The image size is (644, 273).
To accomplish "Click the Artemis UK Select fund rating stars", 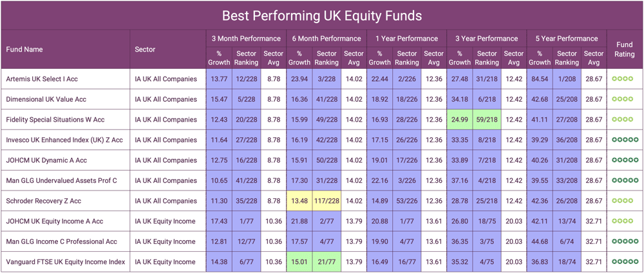I will coord(623,79).
